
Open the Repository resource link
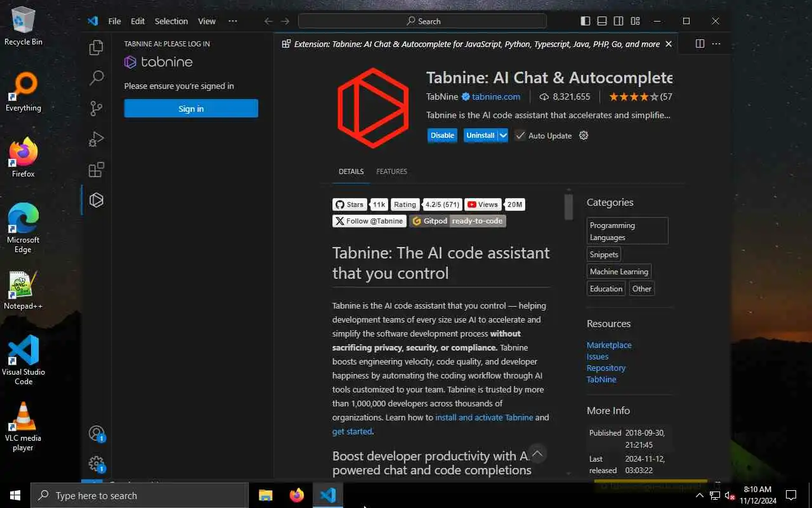point(606,368)
